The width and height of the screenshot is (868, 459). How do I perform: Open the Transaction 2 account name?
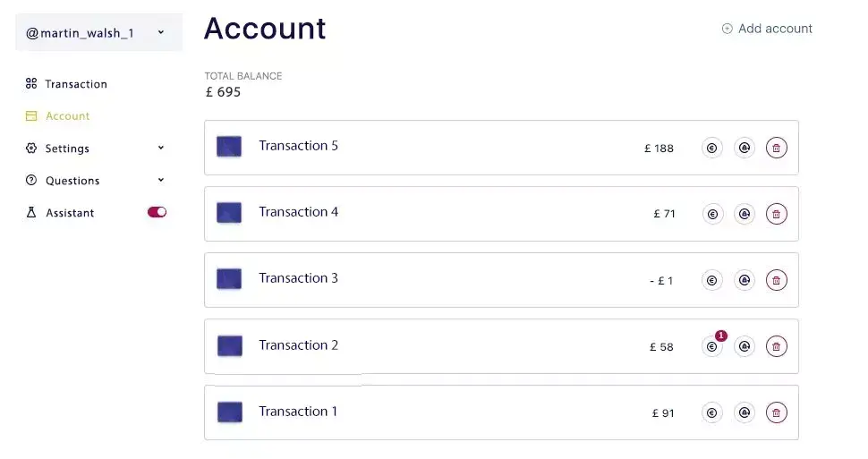(x=298, y=345)
